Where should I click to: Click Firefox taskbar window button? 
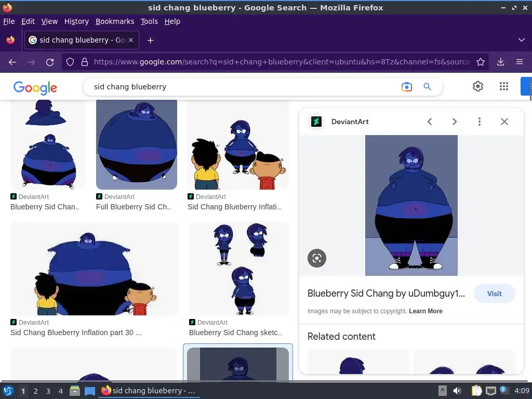pos(149,391)
